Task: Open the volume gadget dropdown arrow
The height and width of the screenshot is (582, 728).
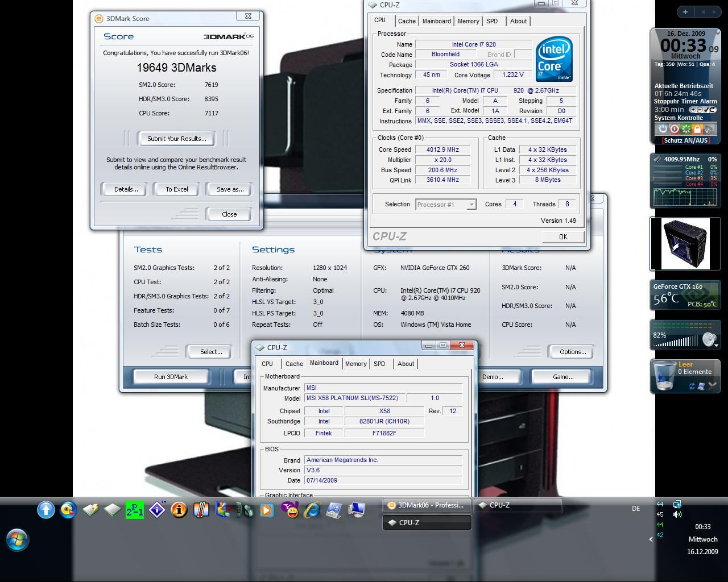Action: [717, 344]
